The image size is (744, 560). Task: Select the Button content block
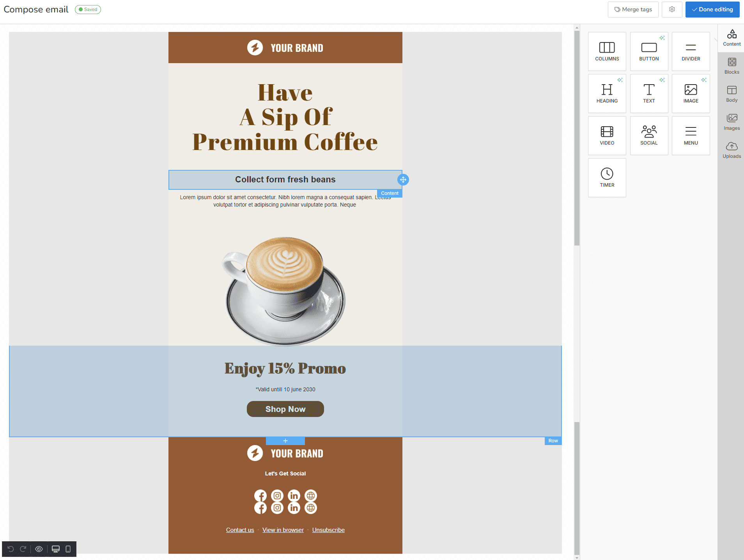pyautogui.click(x=649, y=51)
